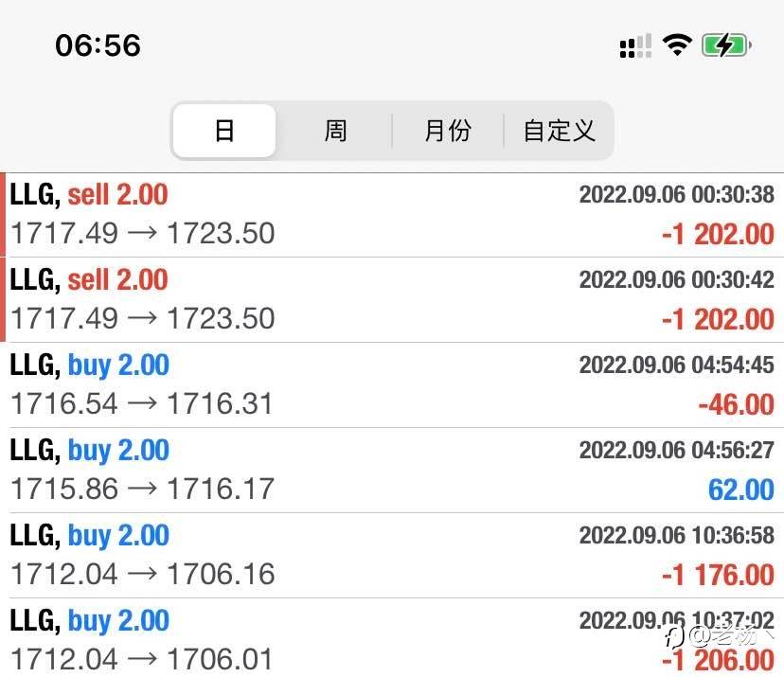Viewport: 784px width, 677px height.
Task: Switch to the 月份 (month) tab
Action: 448,131
